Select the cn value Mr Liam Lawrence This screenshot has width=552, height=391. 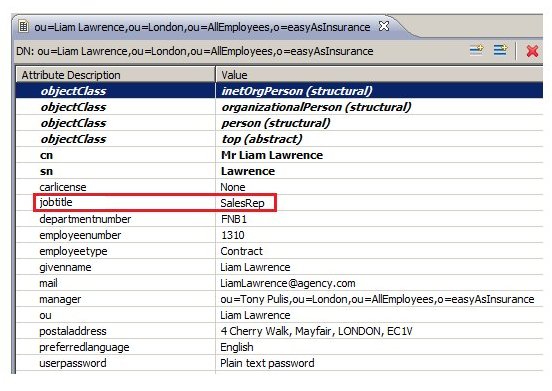[x=272, y=155]
